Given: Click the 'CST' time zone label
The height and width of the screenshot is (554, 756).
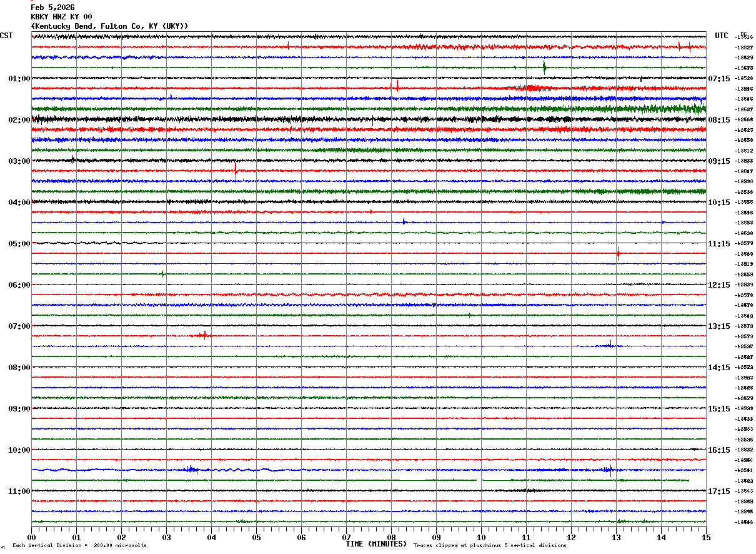Looking at the screenshot, I should tap(6, 36).
